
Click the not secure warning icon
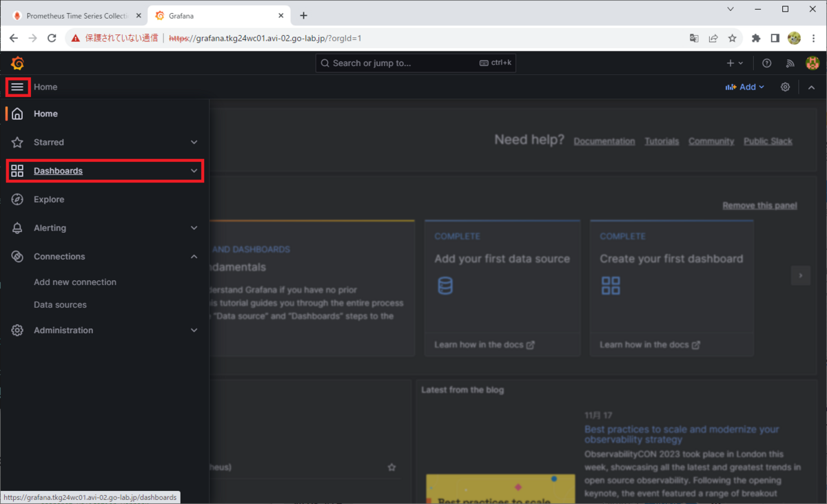[x=76, y=39]
